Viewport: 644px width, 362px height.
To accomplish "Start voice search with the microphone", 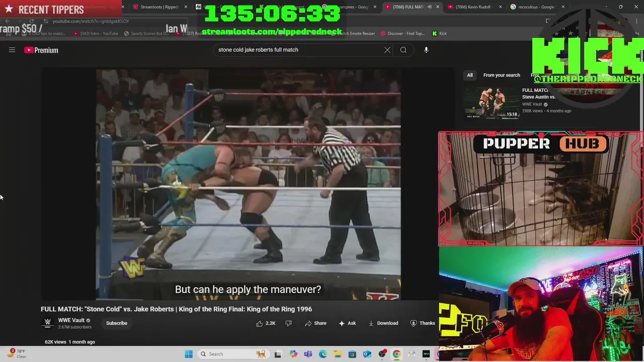I will 426,50.
